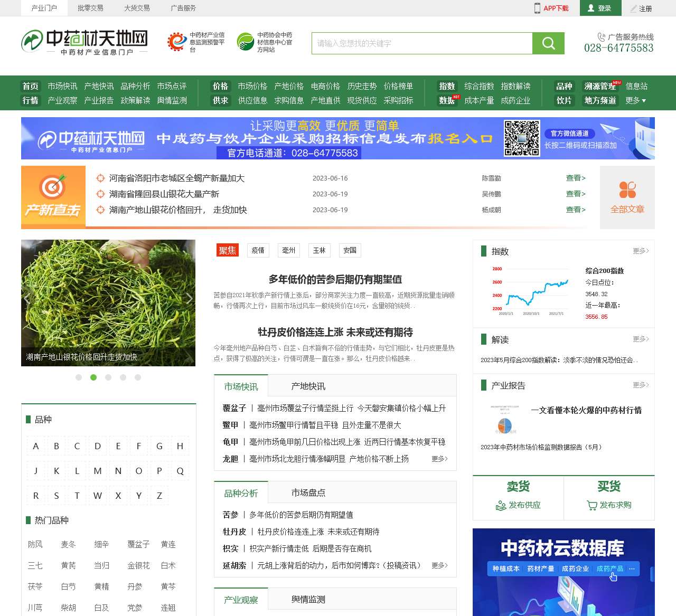Open the APP下载 phone icon
The width and height of the screenshot is (676, 616).
pos(538,8)
